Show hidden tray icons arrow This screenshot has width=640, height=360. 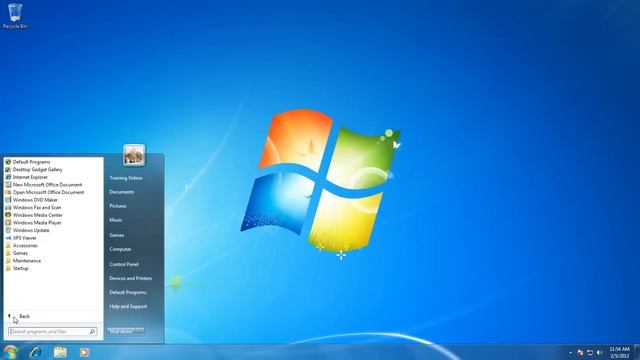pos(570,353)
